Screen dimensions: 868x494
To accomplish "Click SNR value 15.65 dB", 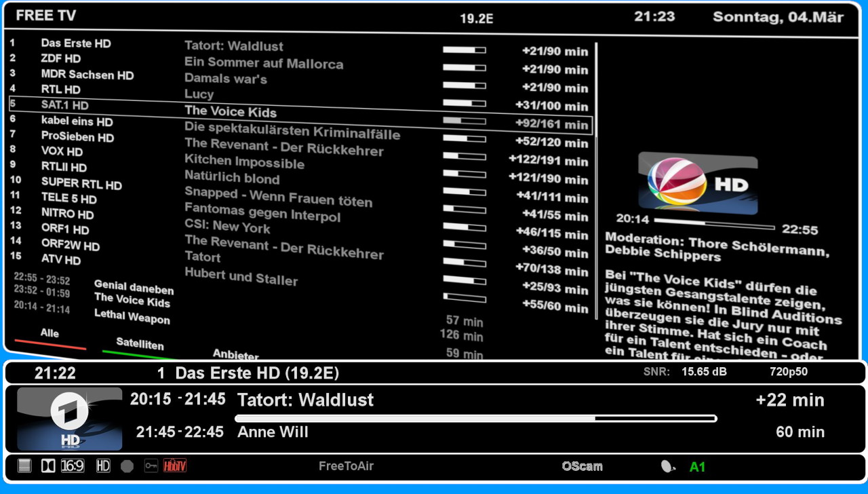I will pos(704,372).
